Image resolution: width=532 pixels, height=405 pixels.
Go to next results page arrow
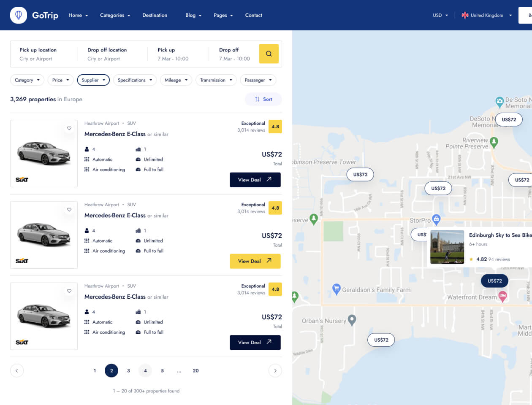275,371
